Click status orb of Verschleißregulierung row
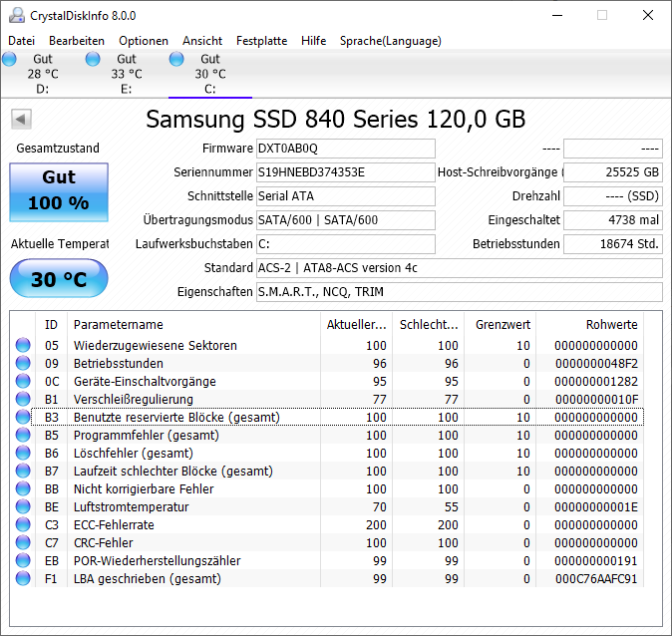The height and width of the screenshot is (636, 672). coord(23,399)
